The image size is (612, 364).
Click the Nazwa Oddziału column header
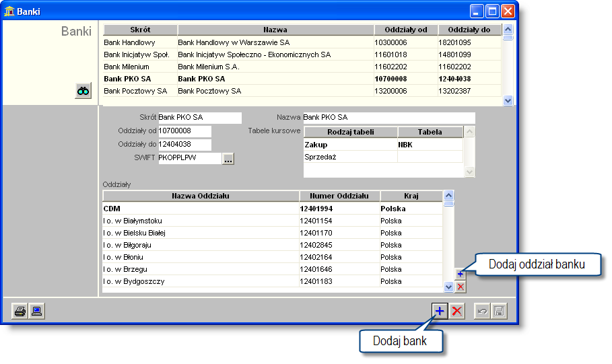pos(201,196)
